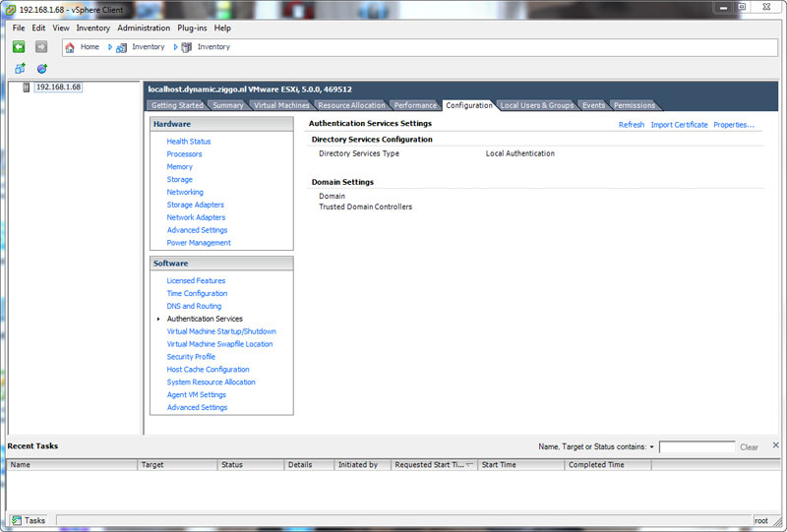Switch to the Getting Started tab
This screenshot has height=532, width=787.
click(x=177, y=105)
